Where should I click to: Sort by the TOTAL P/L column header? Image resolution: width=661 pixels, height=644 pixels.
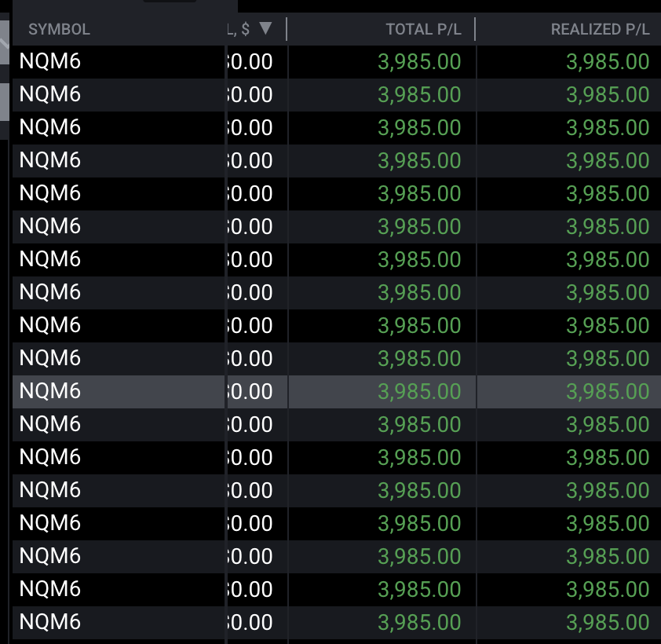(x=424, y=29)
